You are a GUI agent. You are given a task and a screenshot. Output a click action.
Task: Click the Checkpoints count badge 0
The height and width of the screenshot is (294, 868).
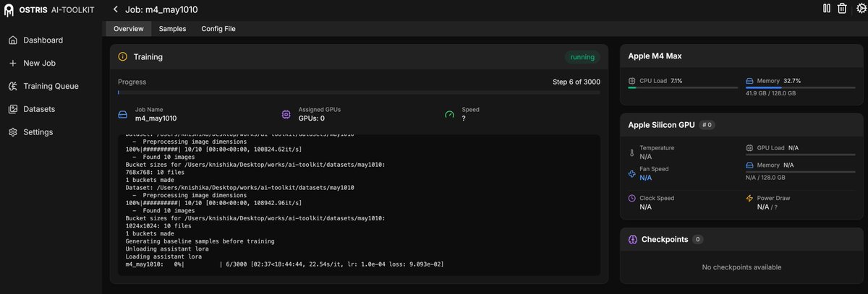[x=697, y=239]
